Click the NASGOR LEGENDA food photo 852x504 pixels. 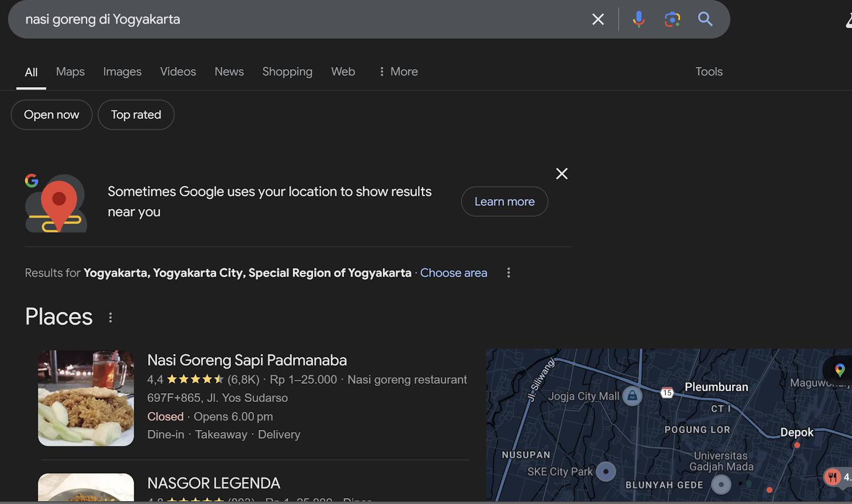pos(86,487)
